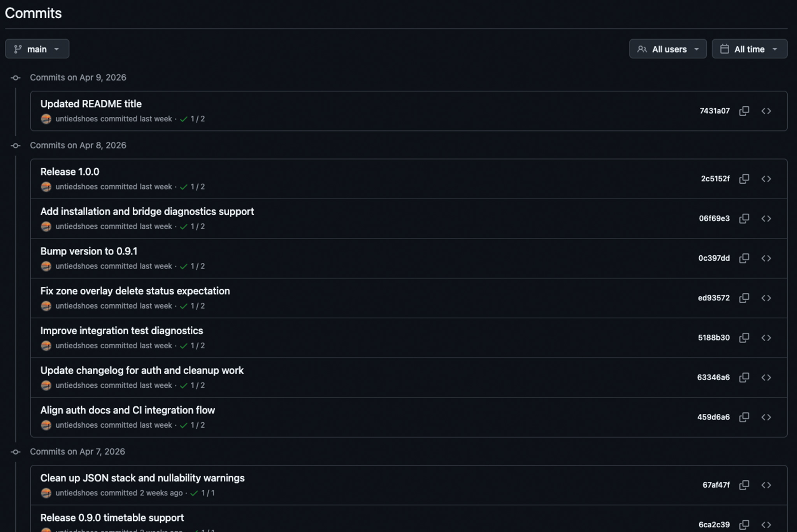
Task: Copy the SHA for commit 63346a6
Action: click(x=744, y=377)
